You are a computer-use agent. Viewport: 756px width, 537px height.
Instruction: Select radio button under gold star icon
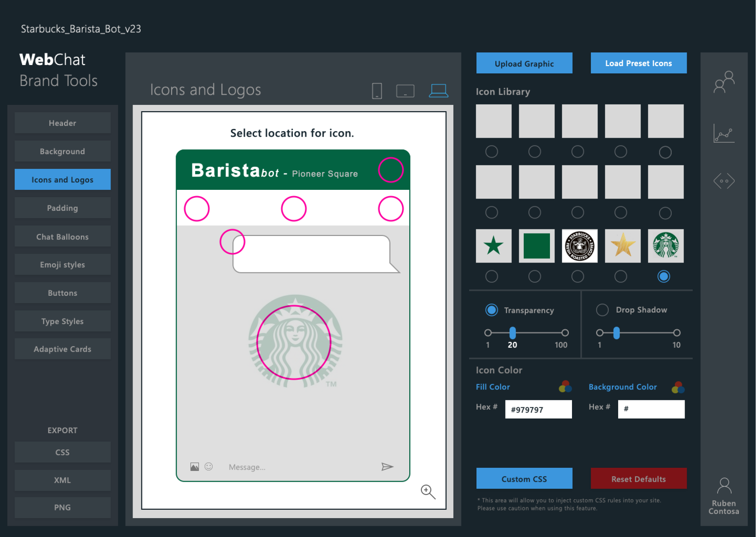pos(621,277)
